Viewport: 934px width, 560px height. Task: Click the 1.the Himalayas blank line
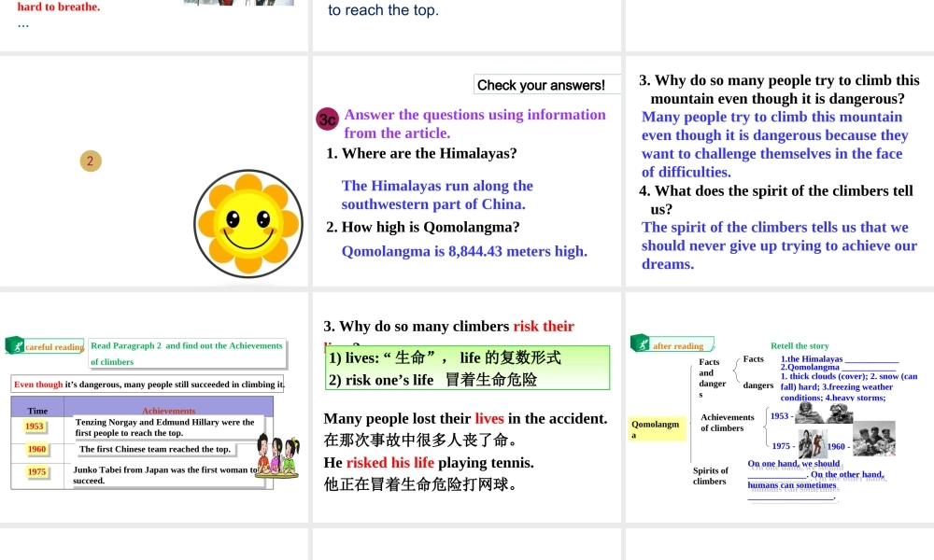pos(840,358)
